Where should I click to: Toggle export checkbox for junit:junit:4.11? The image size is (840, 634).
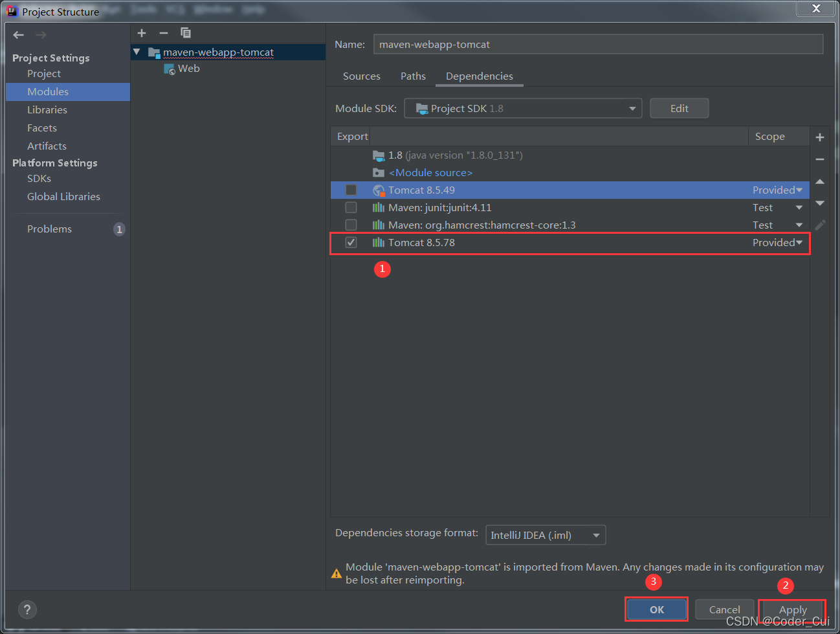[351, 207]
